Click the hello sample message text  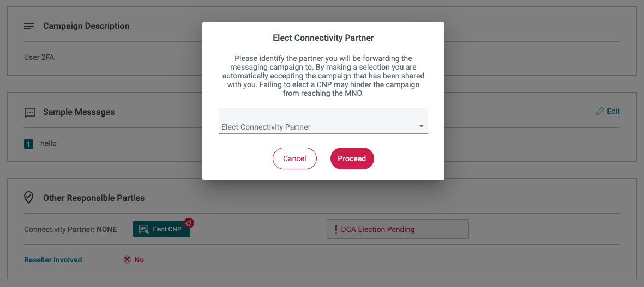click(49, 144)
